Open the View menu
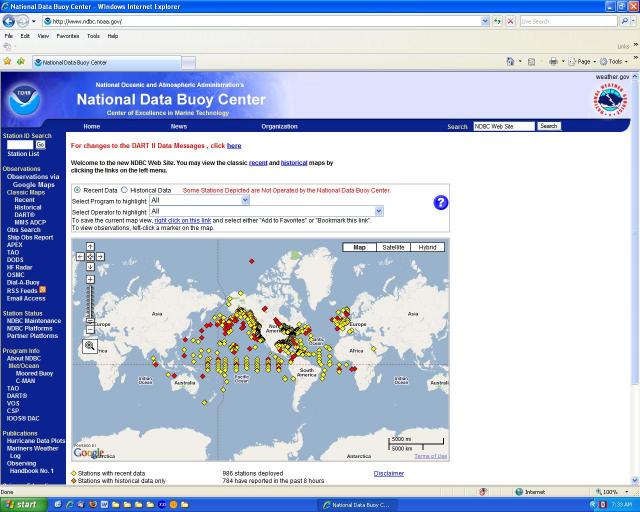 coord(43,36)
